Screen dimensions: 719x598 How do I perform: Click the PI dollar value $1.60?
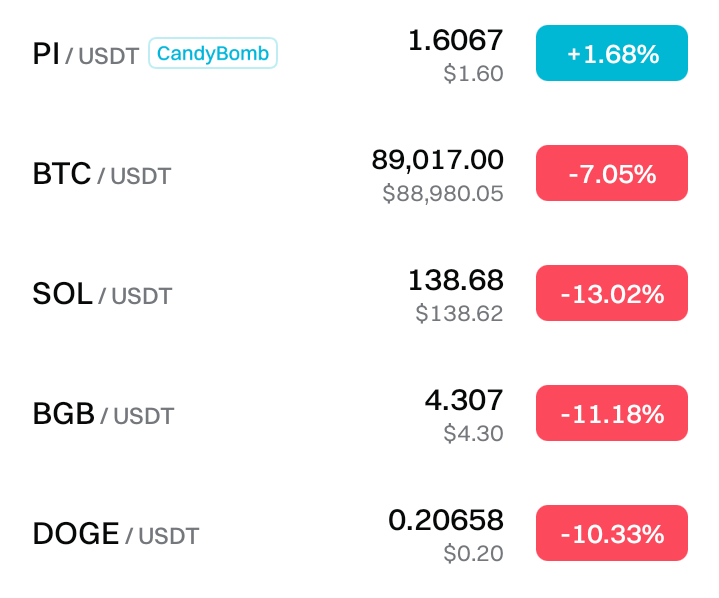pyautogui.click(x=473, y=74)
